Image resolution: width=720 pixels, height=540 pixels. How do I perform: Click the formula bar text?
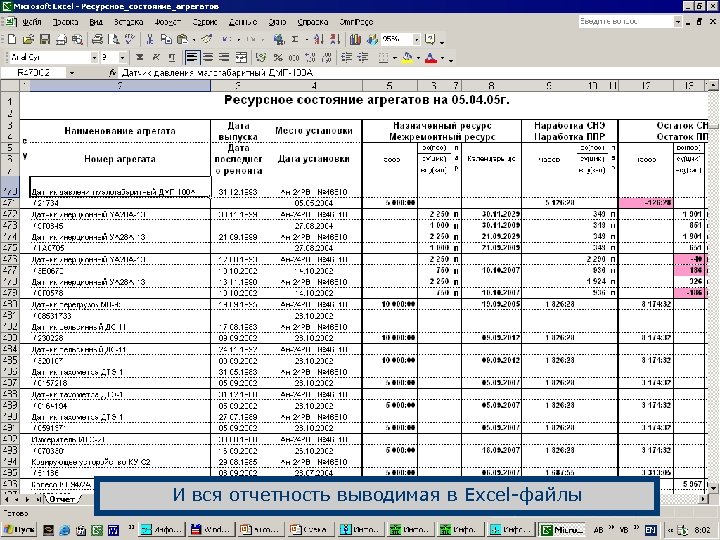217,73
